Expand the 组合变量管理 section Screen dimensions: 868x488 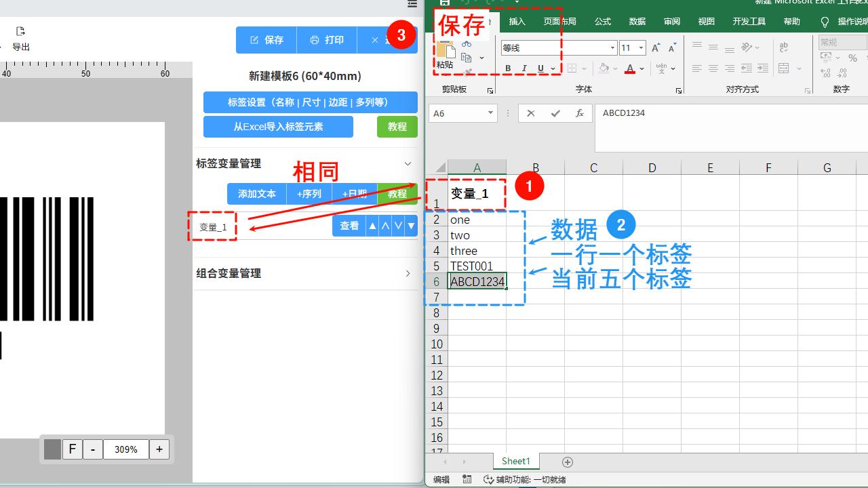point(408,273)
